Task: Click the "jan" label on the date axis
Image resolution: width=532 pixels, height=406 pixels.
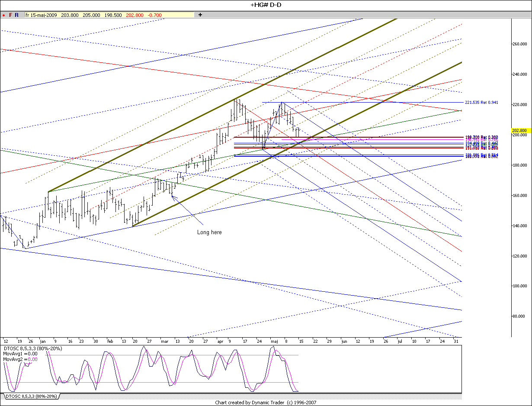Action: pos(43,341)
